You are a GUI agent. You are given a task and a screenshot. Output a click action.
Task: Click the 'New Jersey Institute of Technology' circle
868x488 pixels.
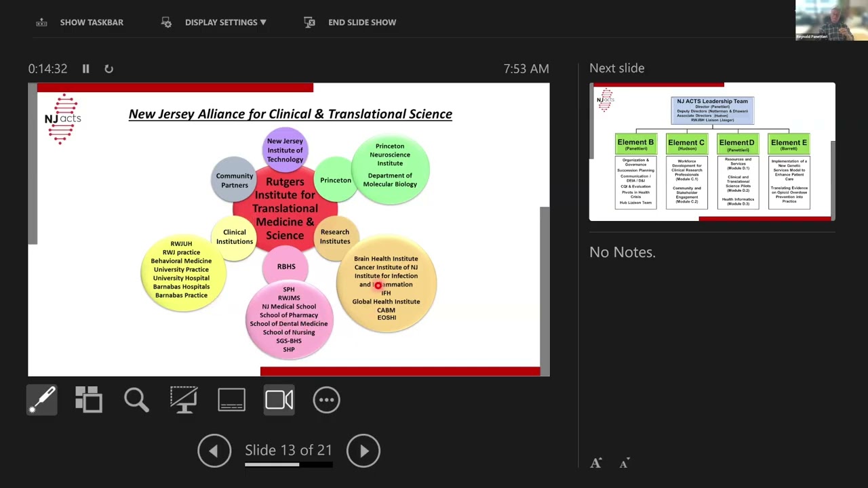[x=285, y=150]
